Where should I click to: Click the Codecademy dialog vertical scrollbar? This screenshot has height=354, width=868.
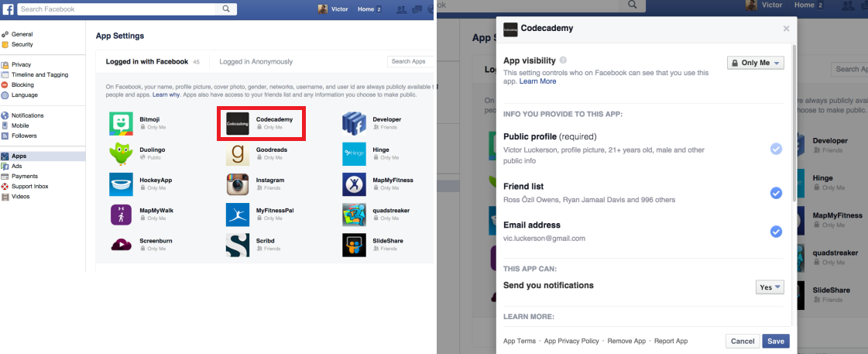(x=795, y=122)
